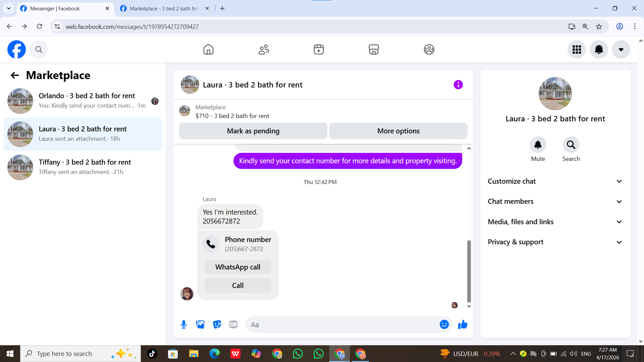The image size is (644, 362).
Task: Switch to the Marketplace browser tab
Action: [164, 8]
